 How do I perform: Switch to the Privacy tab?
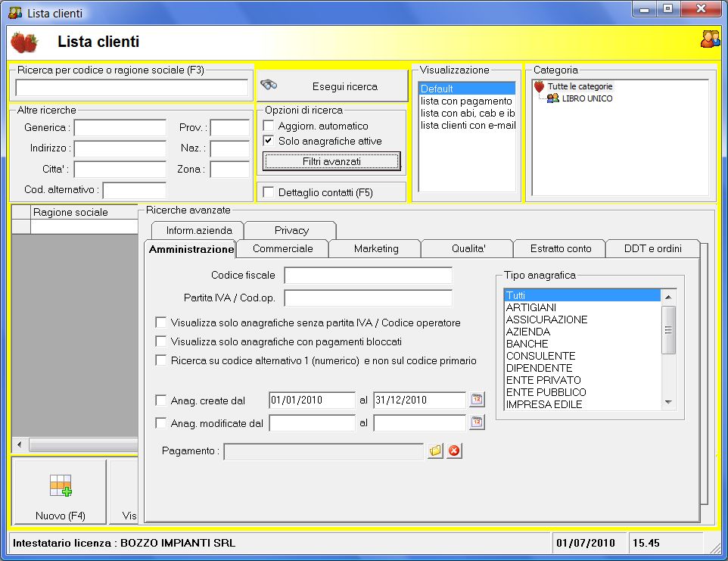tap(291, 230)
